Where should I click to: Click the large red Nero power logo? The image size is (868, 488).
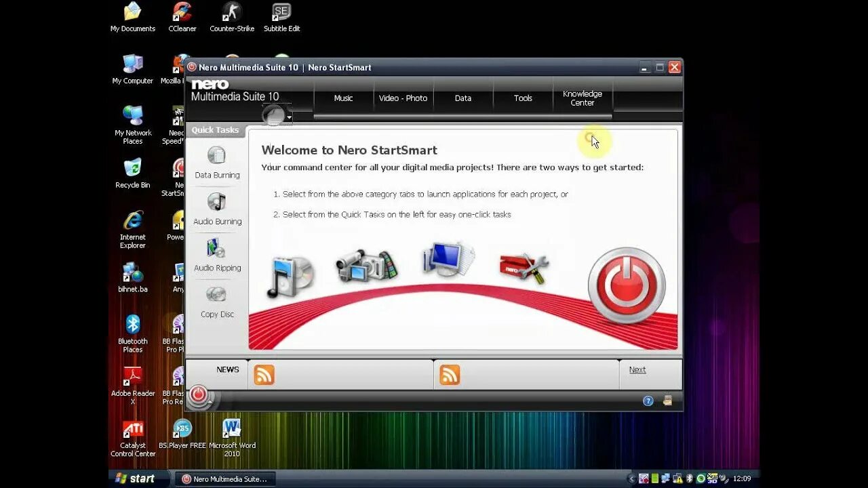[627, 285]
